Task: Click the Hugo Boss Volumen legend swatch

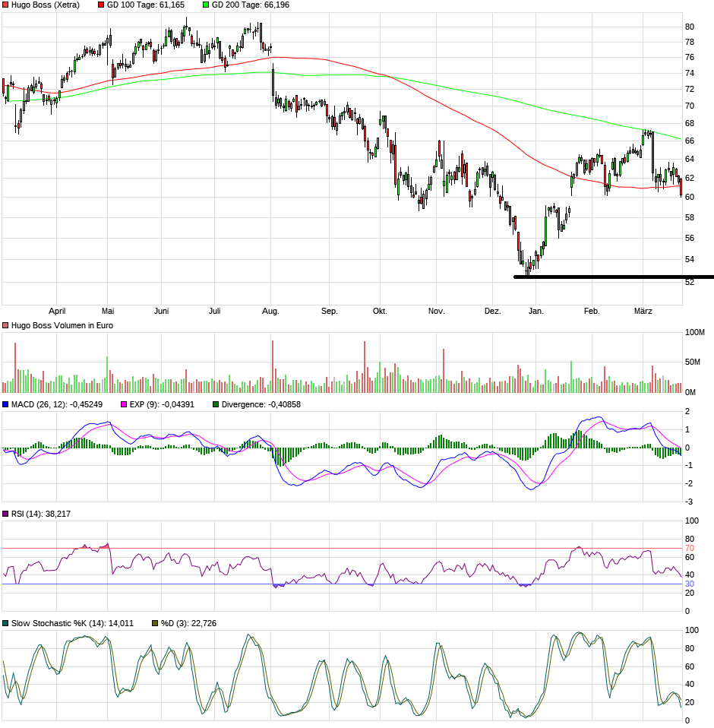Action: point(6,325)
